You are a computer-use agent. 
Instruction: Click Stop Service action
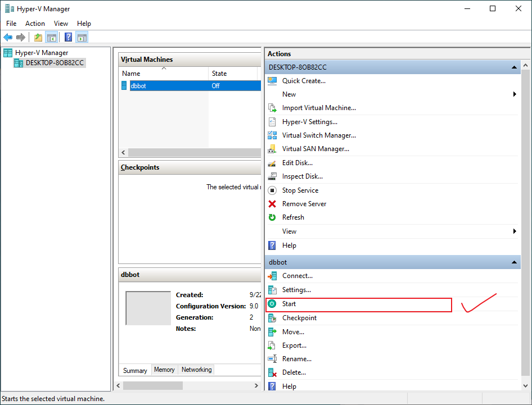(x=300, y=190)
